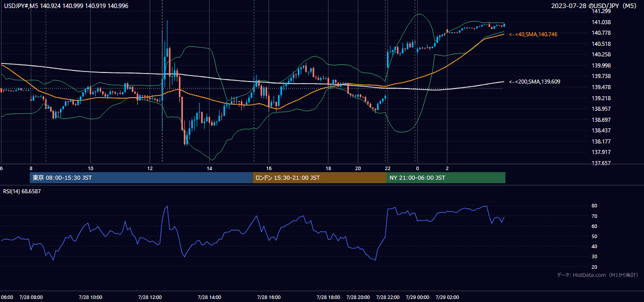The width and height of the screenshot is (644, 302).
Task: Click price axis value 139.478
Action: (x=602, y=87)
